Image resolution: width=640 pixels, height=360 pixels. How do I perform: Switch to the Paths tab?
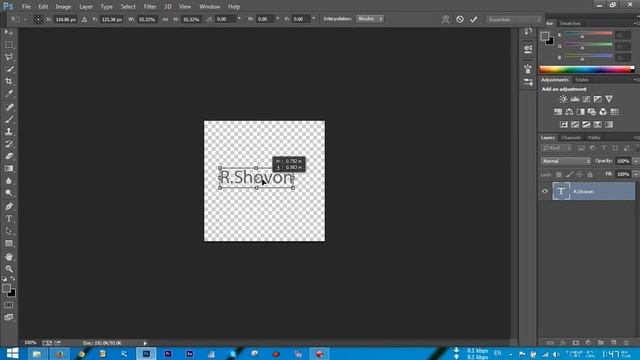point(594,138)
